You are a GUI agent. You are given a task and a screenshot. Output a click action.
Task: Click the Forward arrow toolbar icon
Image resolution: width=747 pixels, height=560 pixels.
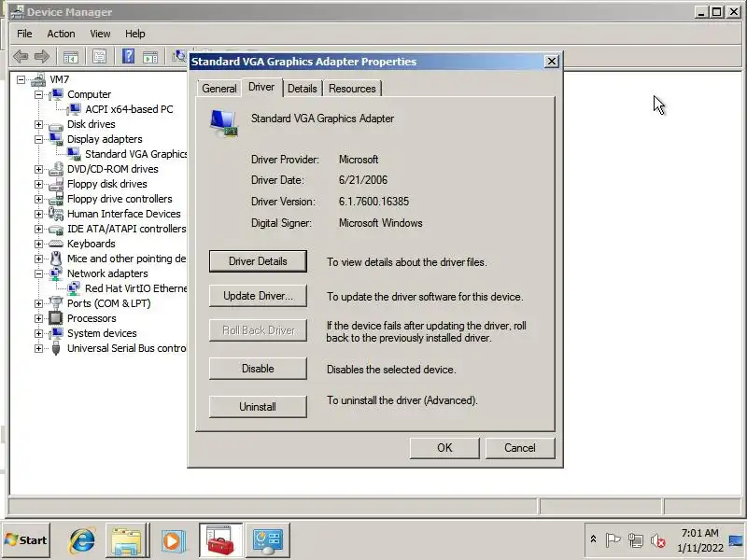42,57
